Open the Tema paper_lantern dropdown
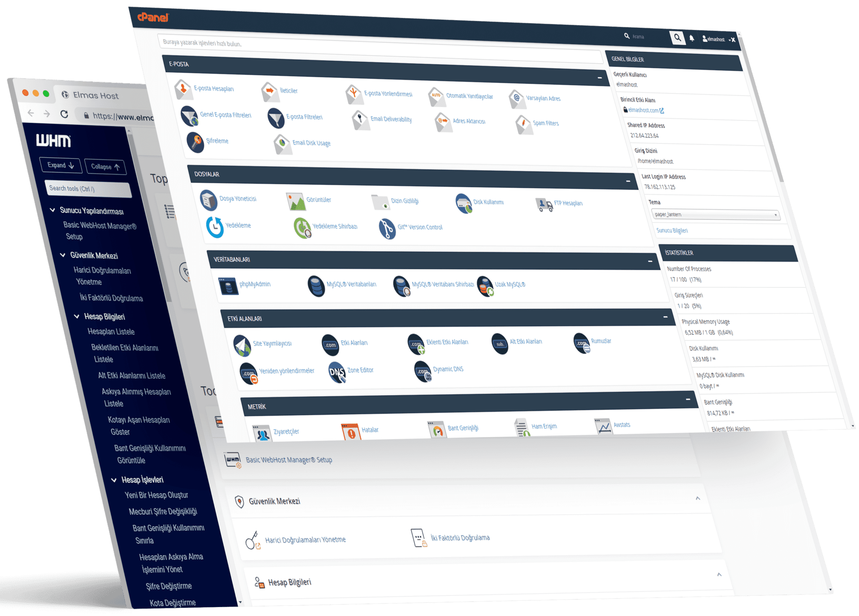Viewport: 859px width, 616px height. (715, 214)
